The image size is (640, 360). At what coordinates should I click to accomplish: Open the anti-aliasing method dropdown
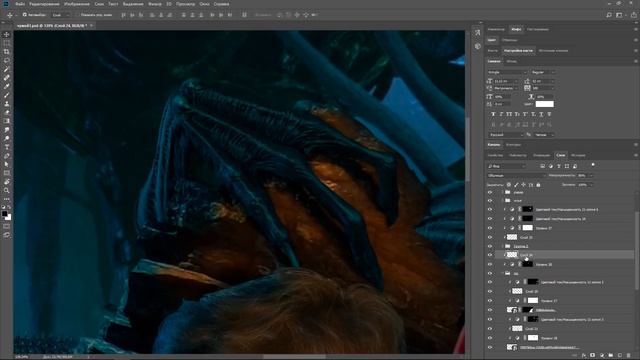click(x=544, y=135)
